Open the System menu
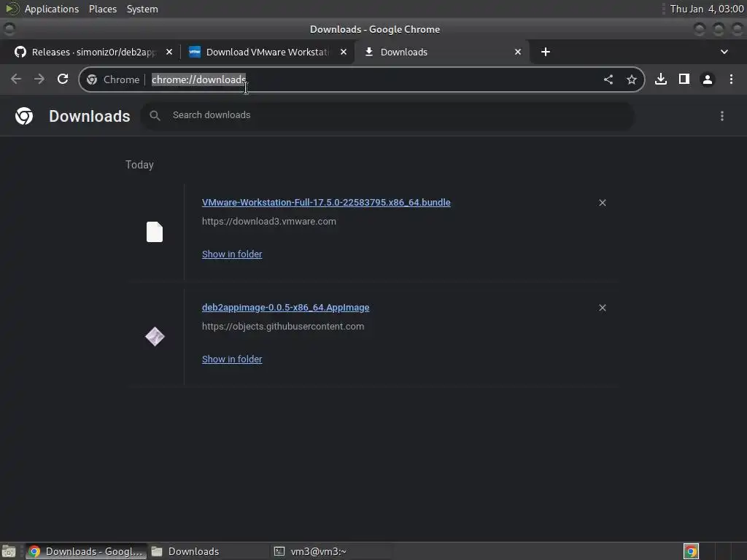This screenshot has height=560, width=747. pos(142,9)
